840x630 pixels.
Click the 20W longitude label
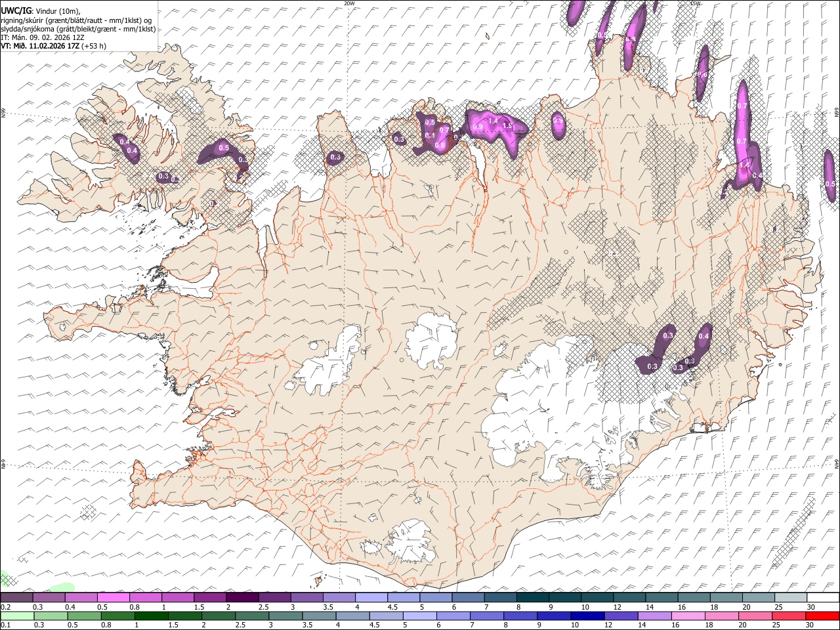[x=349, y=3]
